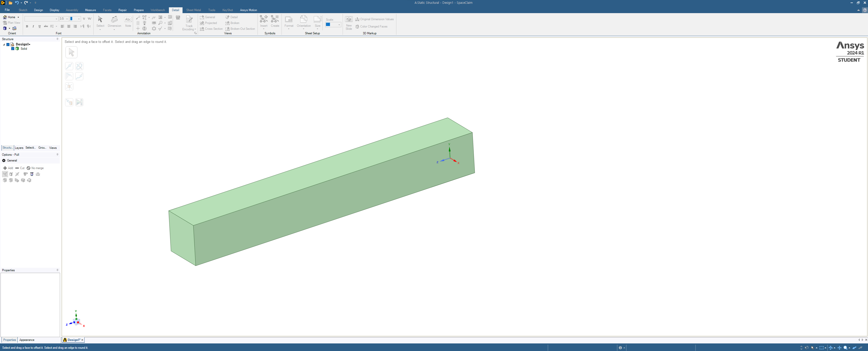The image size is (868, 351).
Task: Click the Create symbol icon
Action: pyautogui.click(x=275, y=19)
